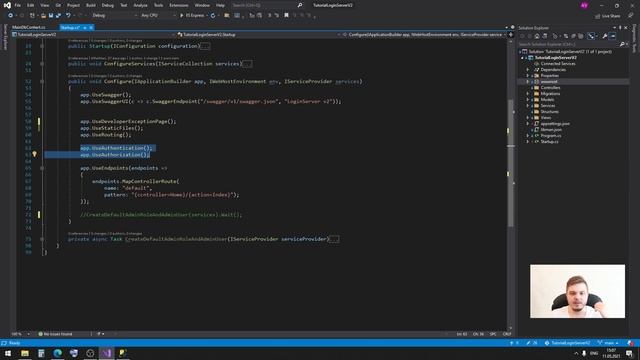
Task: Open File Explorer from the taskbar
Action: coord(25,353)
